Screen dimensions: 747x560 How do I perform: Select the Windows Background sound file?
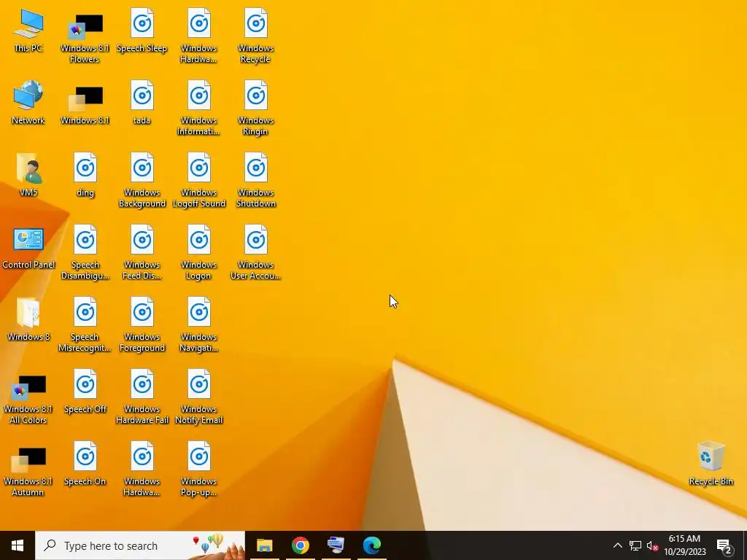click(x=142, y=180)
